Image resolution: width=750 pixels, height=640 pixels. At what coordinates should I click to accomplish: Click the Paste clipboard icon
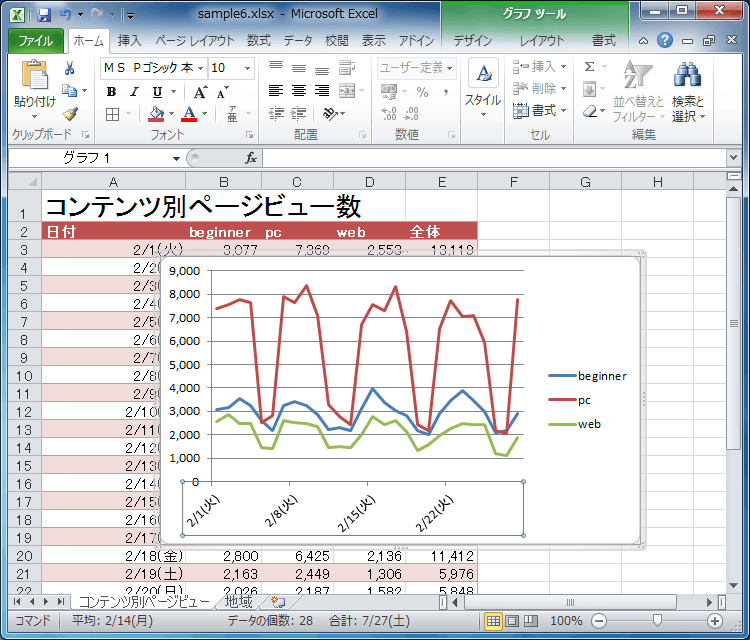[34, 75]
